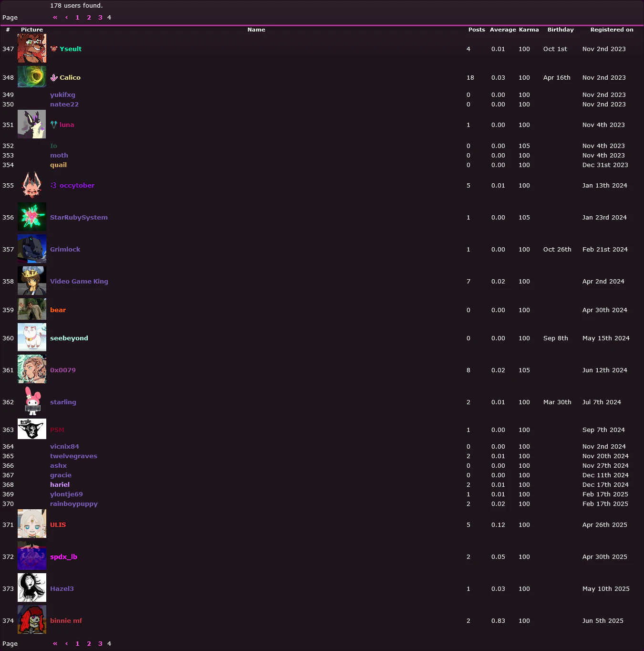Open 0x0079's avatar picture
The height and width of the screenshot is (651, 644).
click(x=32, y=369)
